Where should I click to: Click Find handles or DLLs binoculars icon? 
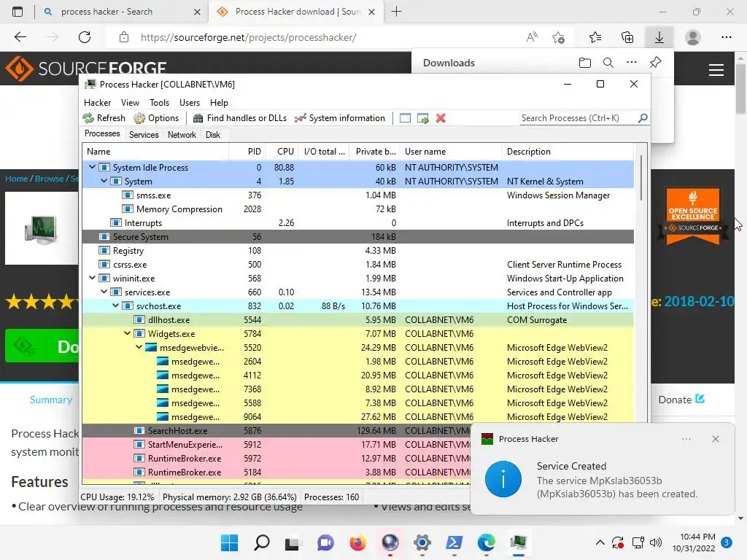click(198, 118)
